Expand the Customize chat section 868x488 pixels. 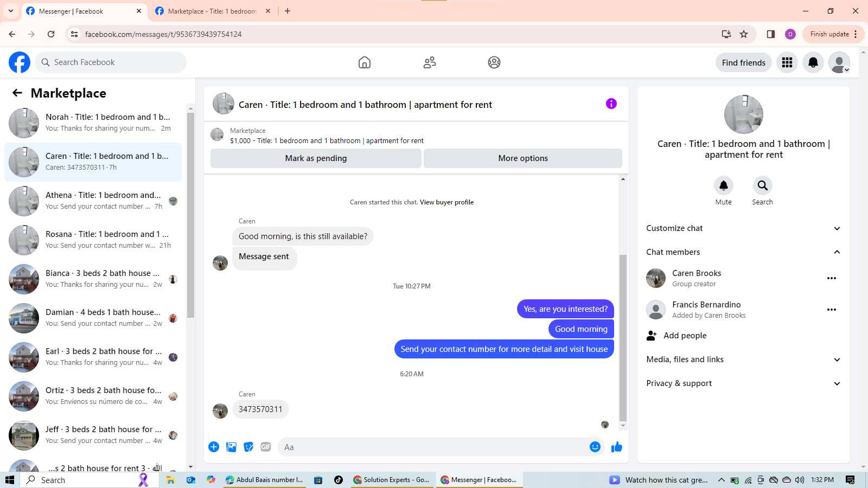coord(744,228)
